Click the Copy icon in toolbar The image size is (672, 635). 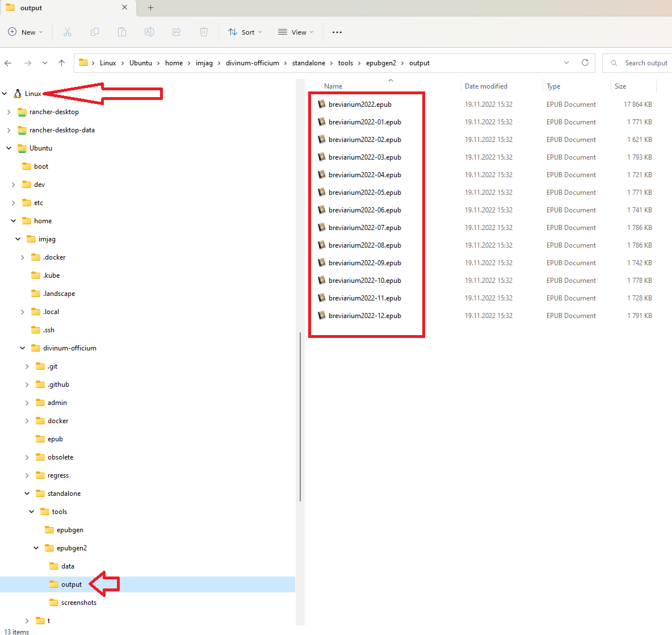point(95,32)
